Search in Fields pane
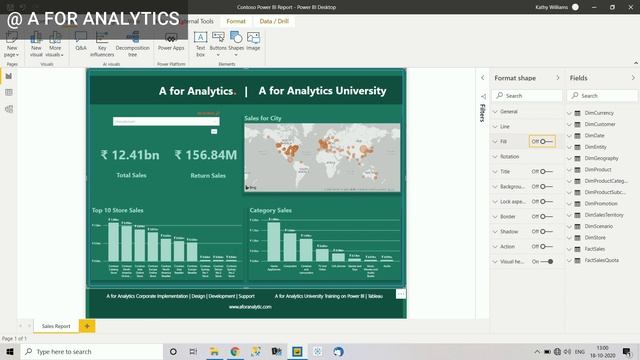The image size is (640, 360). [602, 96]
